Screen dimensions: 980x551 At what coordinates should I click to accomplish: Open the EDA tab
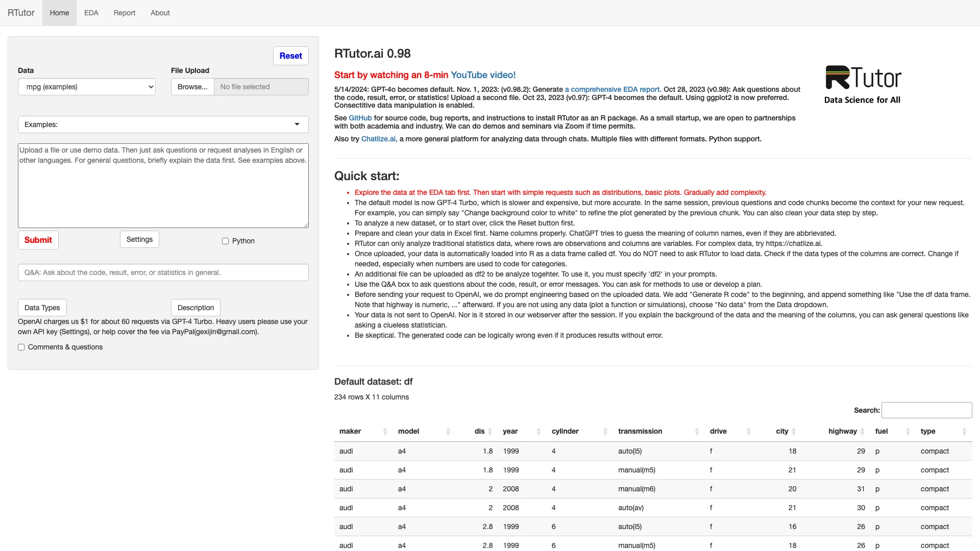click(91, 13)
